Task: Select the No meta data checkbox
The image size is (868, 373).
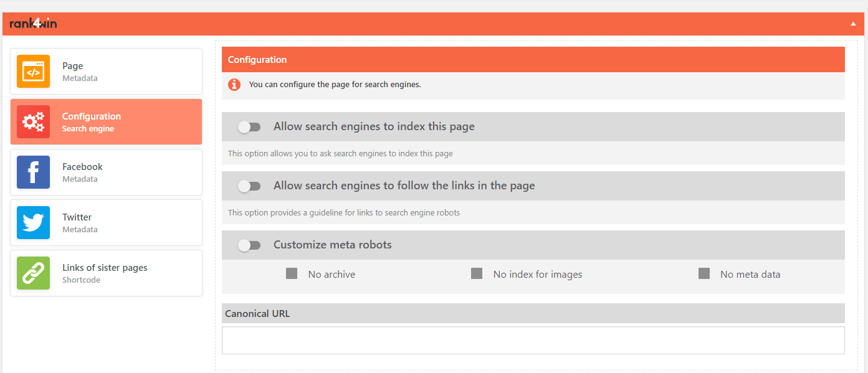Action: [x=704, y=273]
